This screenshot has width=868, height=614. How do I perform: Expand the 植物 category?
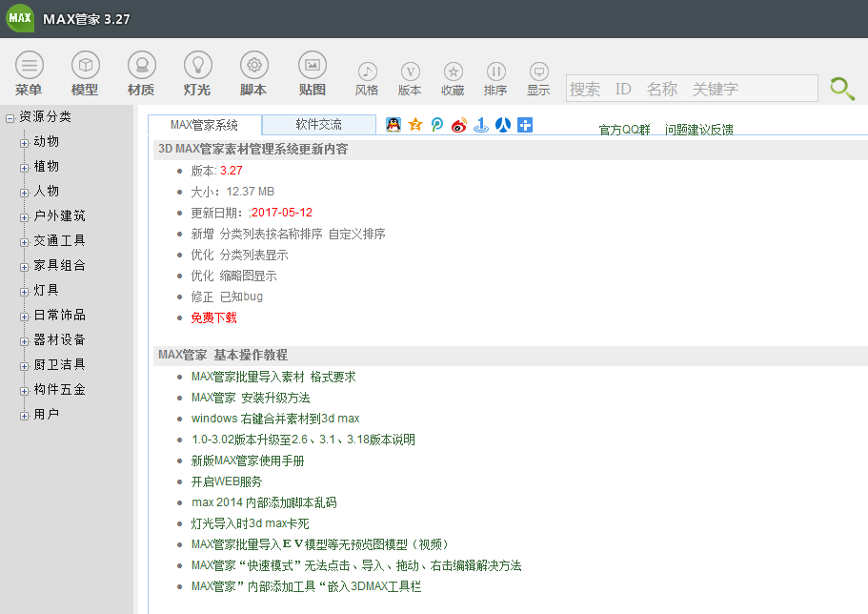(x=24, y=168)
